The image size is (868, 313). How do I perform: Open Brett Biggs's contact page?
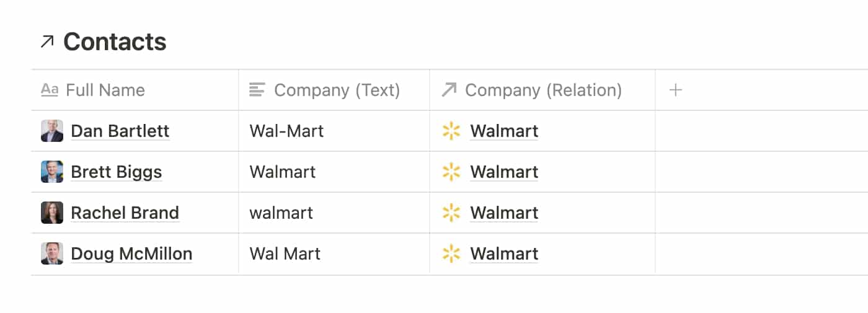[117, 172]
